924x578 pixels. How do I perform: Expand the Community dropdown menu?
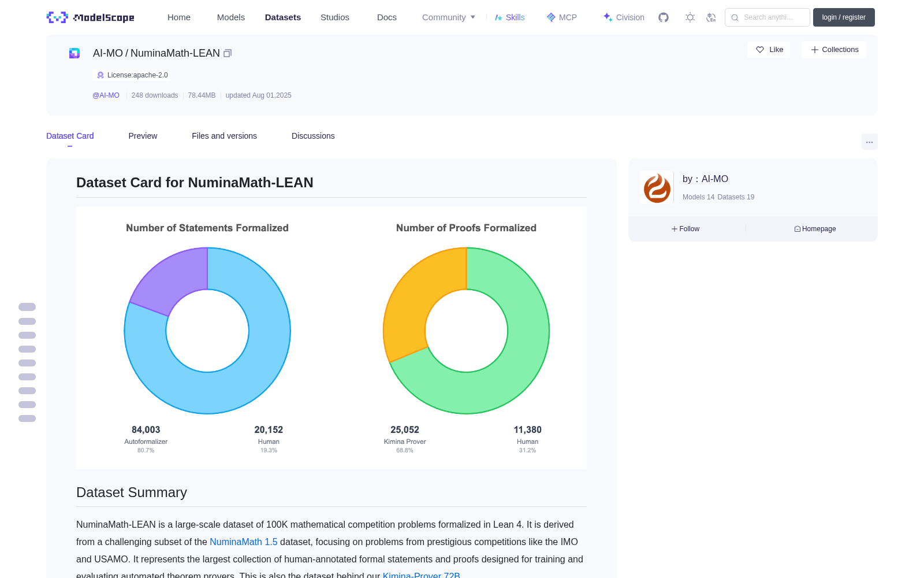pyautogui.click(x=449, y=17)
